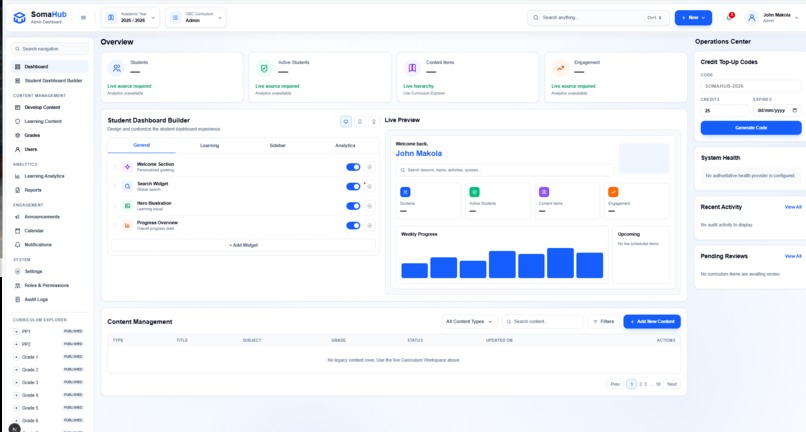Screen dimensions: 806x432
Task: Click the Develop Content sidebar icon
Action: 17,107
